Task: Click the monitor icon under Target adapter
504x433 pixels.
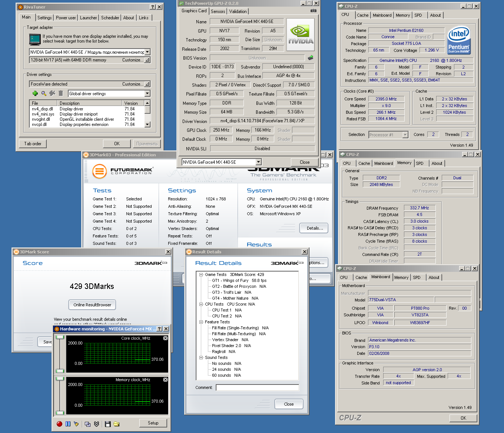Action: click(x=35, y=39)
